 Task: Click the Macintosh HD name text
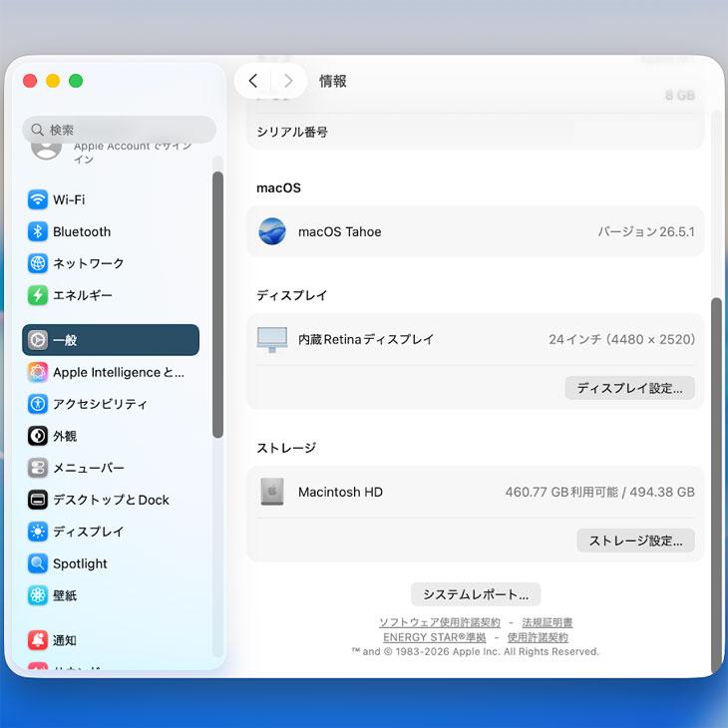[x=340, y=492]
